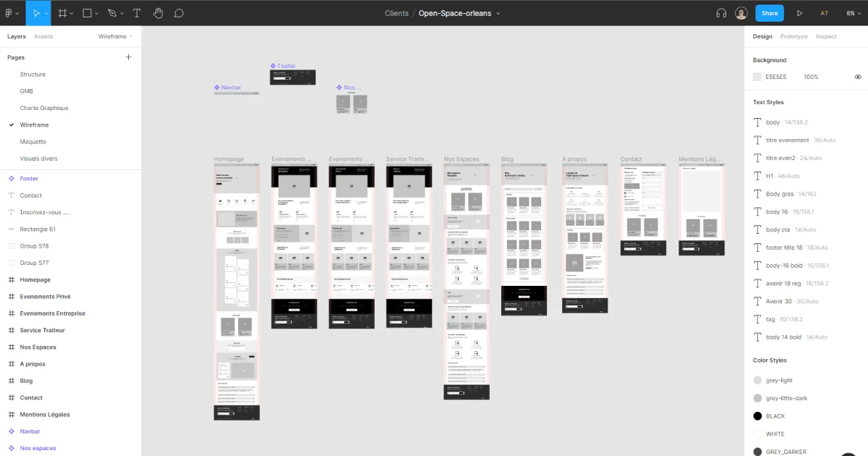868x456 pixels.
Task: Open the Maquette page
Action: click(33, 141)
